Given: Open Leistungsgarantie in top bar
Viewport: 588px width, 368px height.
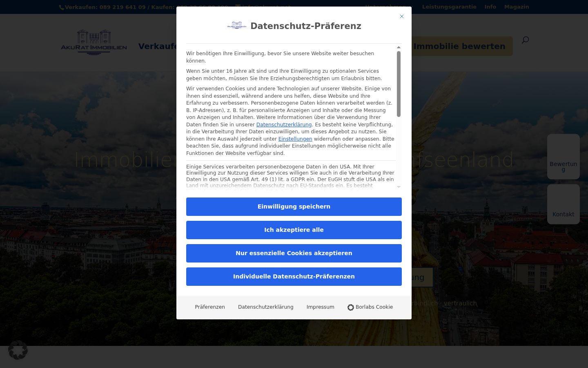Looking at the screenshot, I should pyautogui.click(x=449, y=7).
